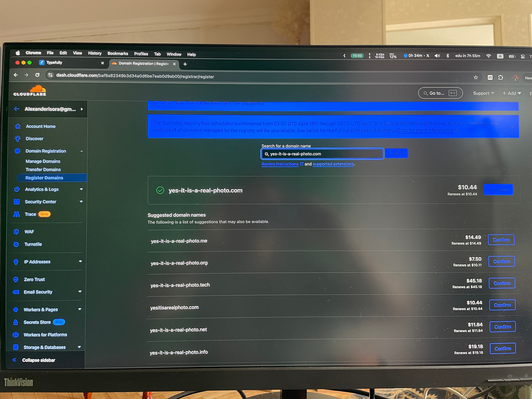Open Turnstile in the sidebar

click(x=33, y=244)
